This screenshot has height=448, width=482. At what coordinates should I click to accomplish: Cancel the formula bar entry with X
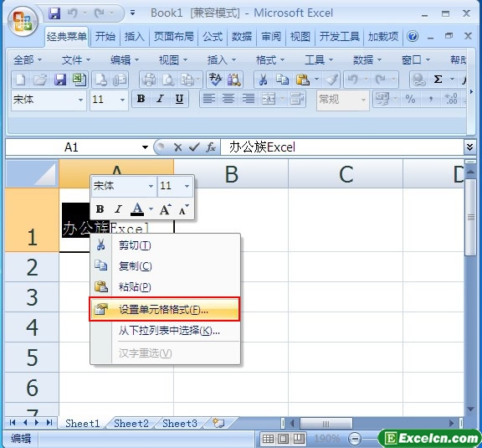[x=177, y=147]
